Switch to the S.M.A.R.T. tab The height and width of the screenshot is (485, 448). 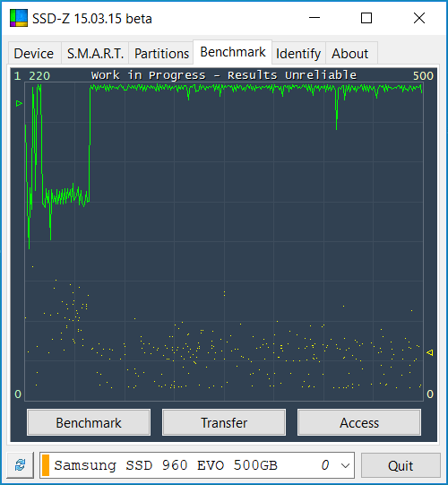(95, 53)
